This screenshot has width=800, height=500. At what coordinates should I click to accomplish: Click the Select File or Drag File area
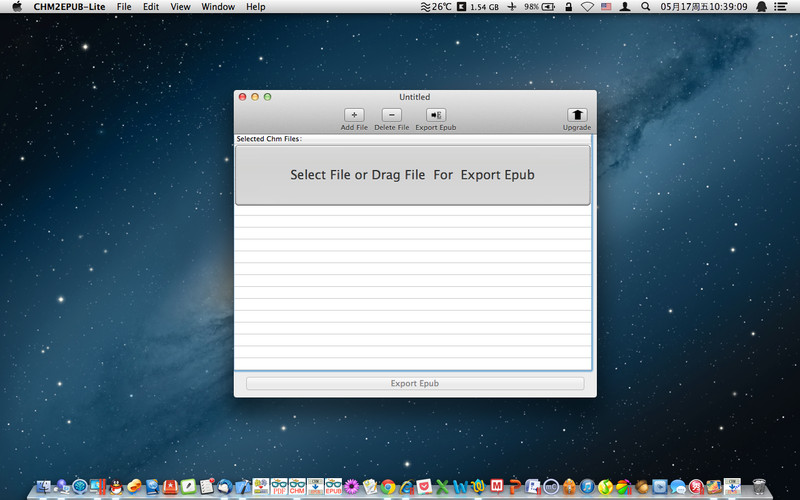click(413, 175)
